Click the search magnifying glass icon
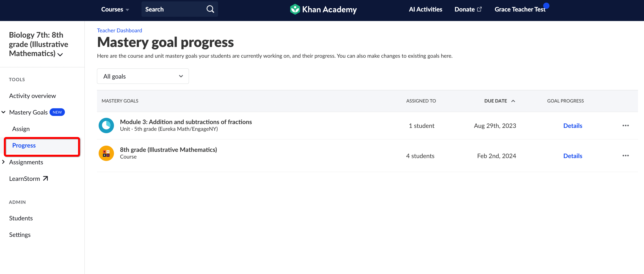Screen dimensions: 644x274 210,9
